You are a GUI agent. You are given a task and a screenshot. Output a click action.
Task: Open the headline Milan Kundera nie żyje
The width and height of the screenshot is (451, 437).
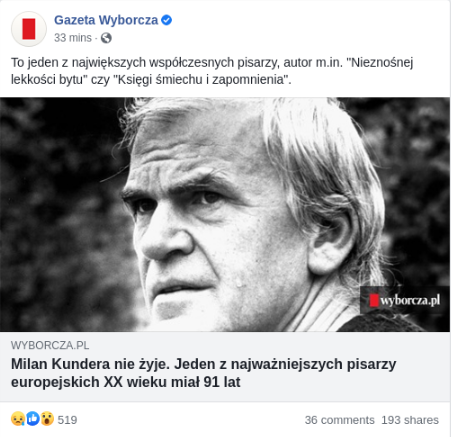(x=203, y=373)
